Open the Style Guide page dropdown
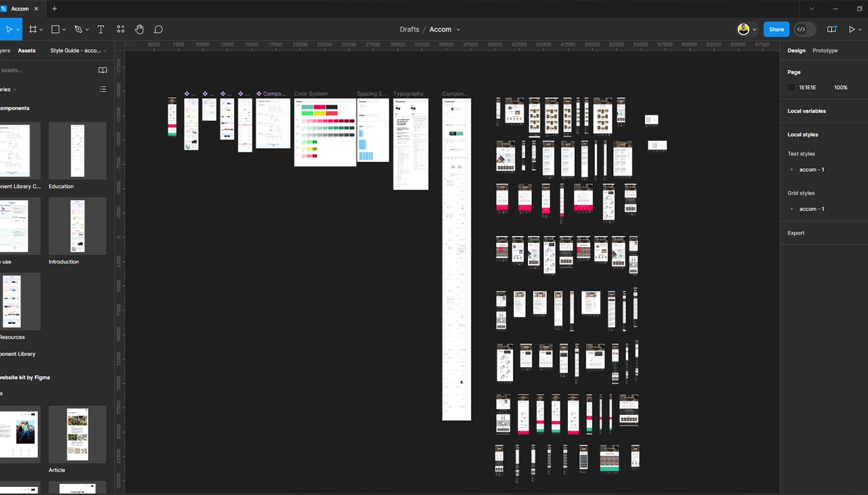This screenshot has height=495, width=868. (x=78, y=50)
